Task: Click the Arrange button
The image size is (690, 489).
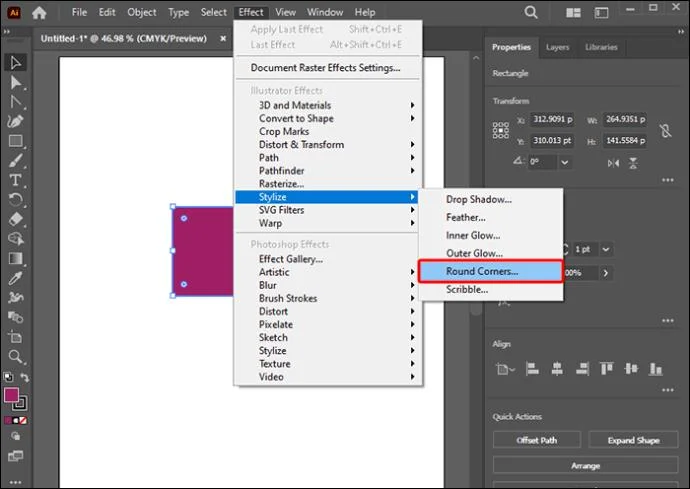Action: (585, 466)
